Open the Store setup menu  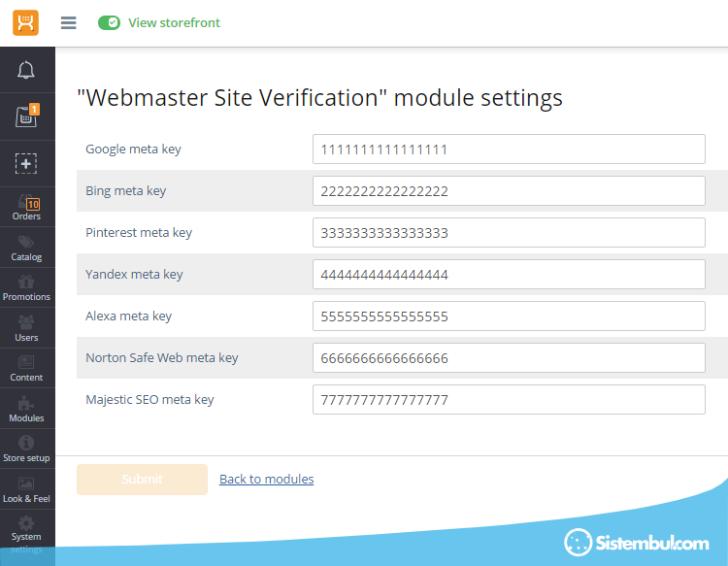[x=26, y=449]
